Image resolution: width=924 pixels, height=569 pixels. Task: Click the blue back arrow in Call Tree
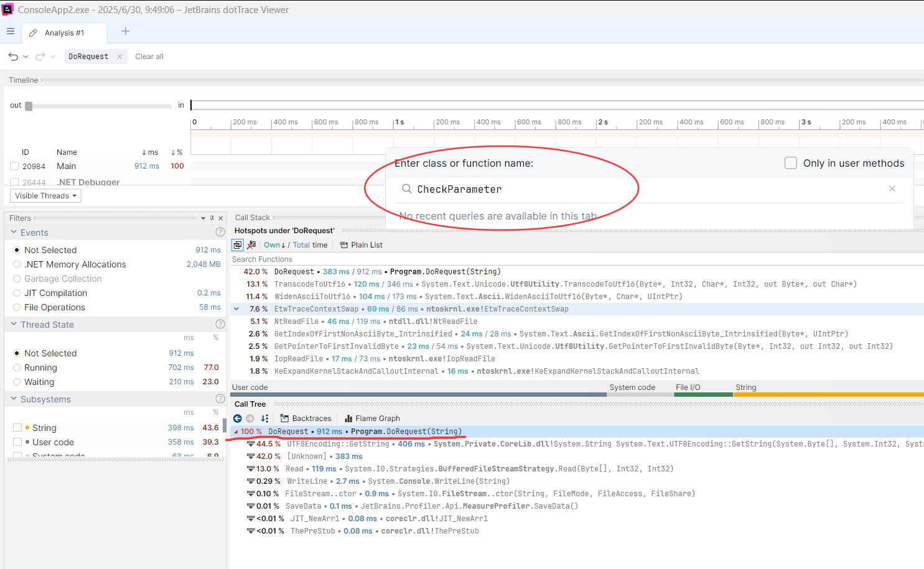coord(237,419)
